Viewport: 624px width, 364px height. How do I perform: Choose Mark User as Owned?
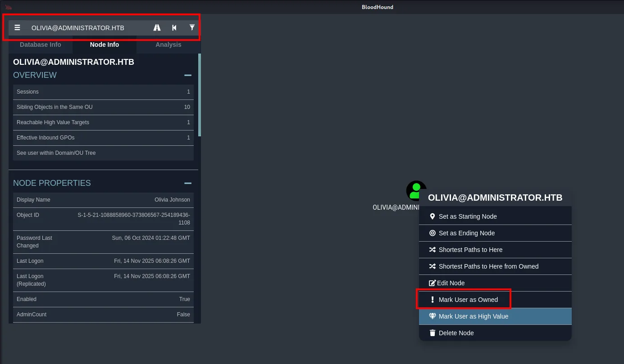495,300
